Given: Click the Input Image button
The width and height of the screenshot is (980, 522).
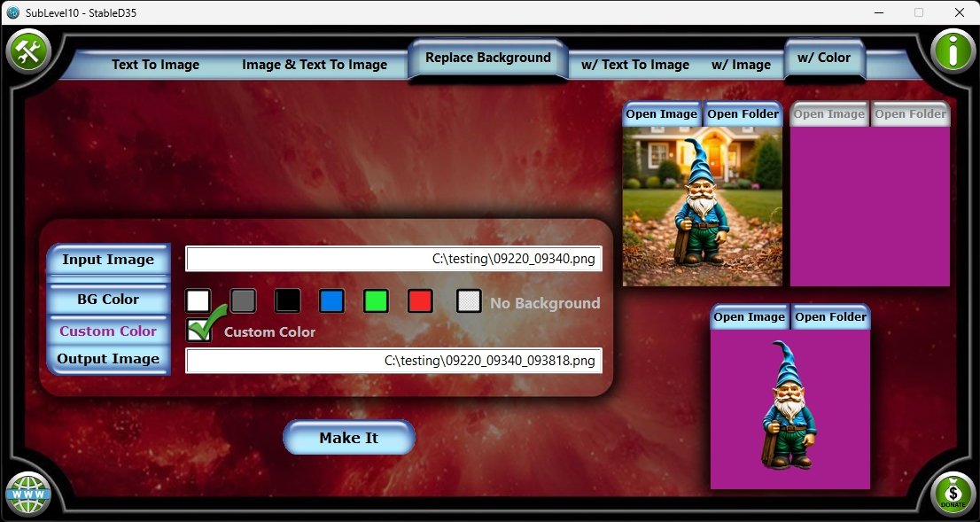Looking at the screenshot, I should 108,260.
